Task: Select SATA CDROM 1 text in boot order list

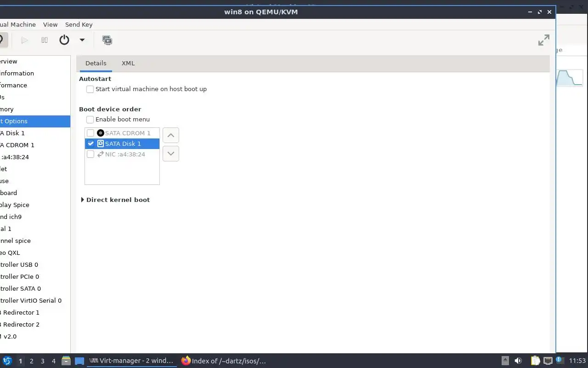Action: click(x=128, y=133)
